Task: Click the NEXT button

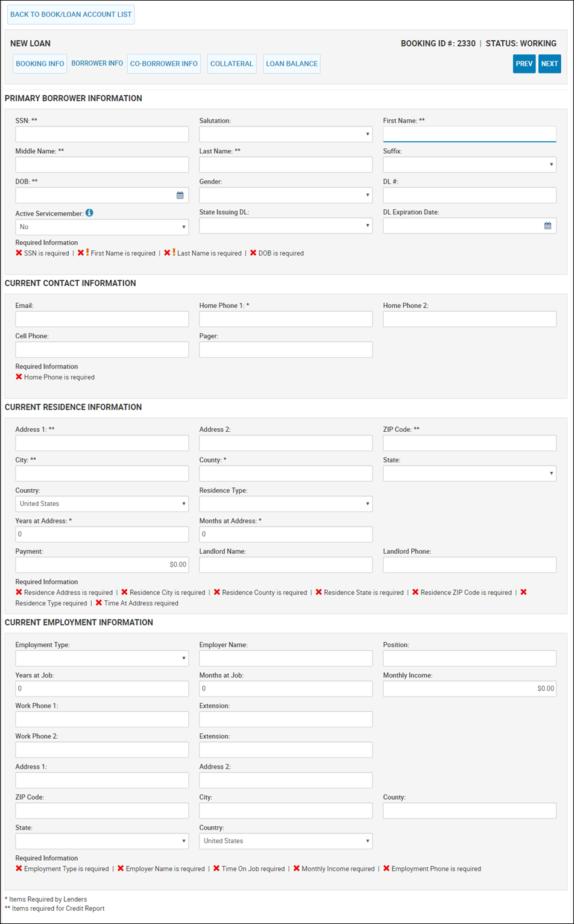Action: click(550, 64)
